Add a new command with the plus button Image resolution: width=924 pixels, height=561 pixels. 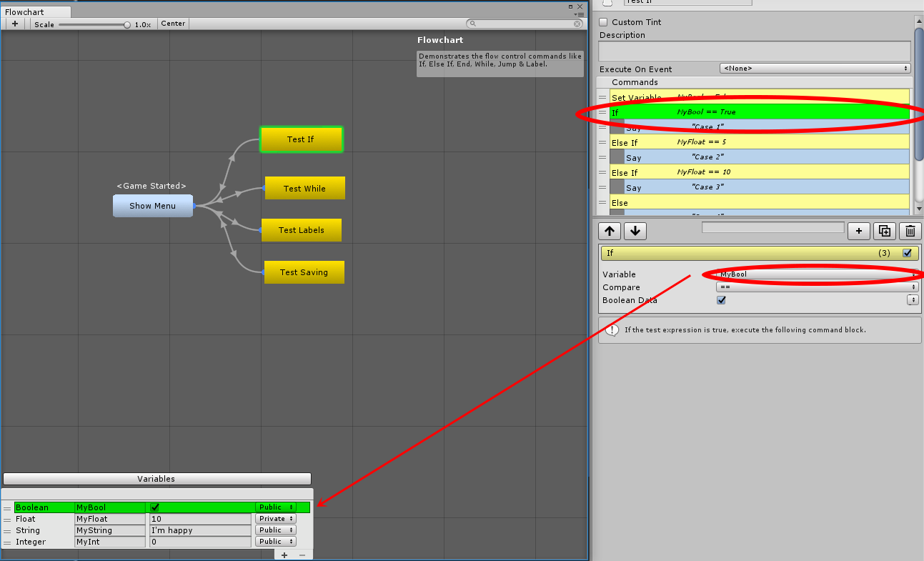coord(859,231)
